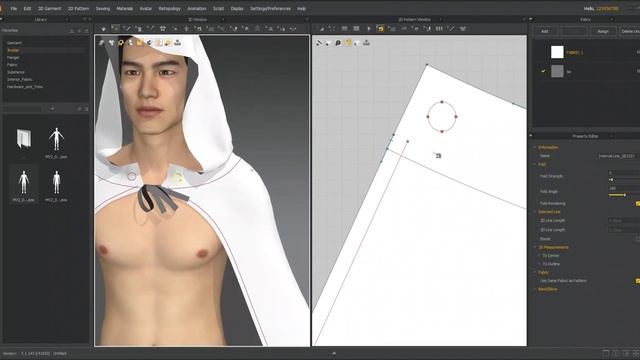Image resolution: width=640 pixels, height=360 pixels.
Task: Toggle the Use Same Fabric as Pattern checkbox
Action: pos(638,281)
